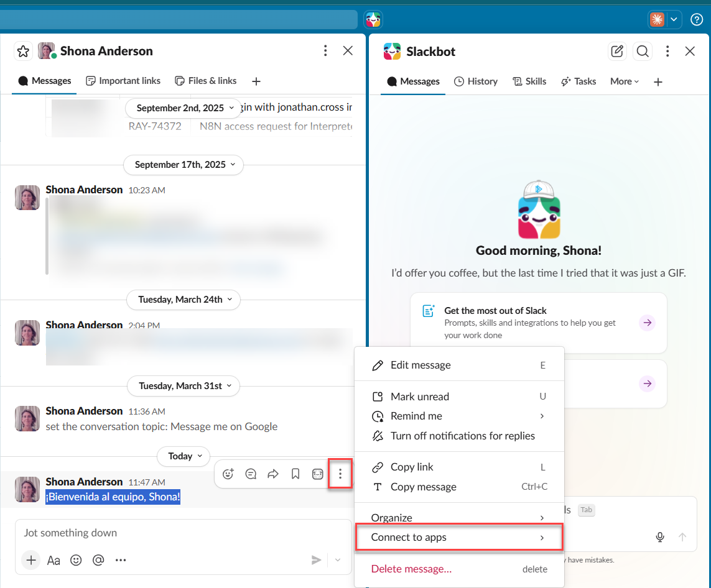The width and height of the screenshot is (711, 588).
Task: Click the arrow on the second Slackbot card
Action: coord(647,384)
